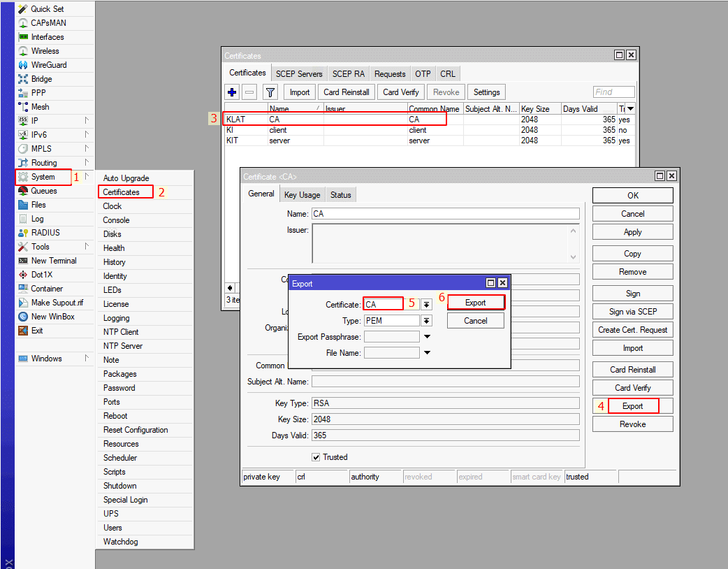Screen dimensions: 728x569
Task: Click the funnel filter icon in Certificates toolbar
Action: 270,92
